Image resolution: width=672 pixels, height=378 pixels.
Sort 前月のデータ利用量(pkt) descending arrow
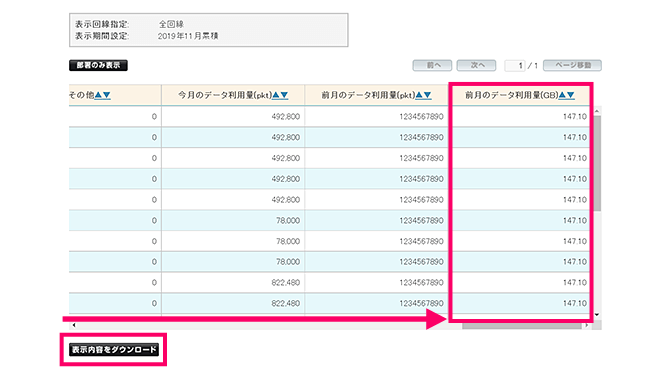coord(427,95)
